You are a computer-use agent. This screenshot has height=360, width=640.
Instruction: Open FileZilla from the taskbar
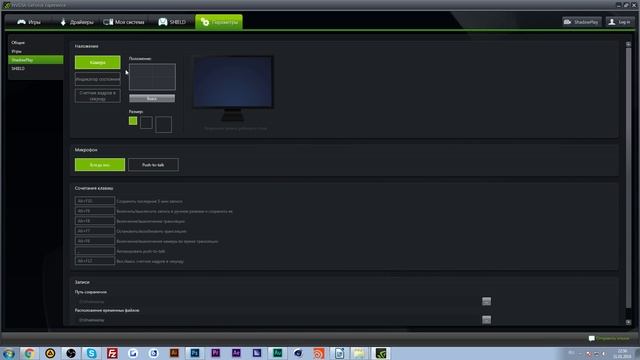point(112,353)
